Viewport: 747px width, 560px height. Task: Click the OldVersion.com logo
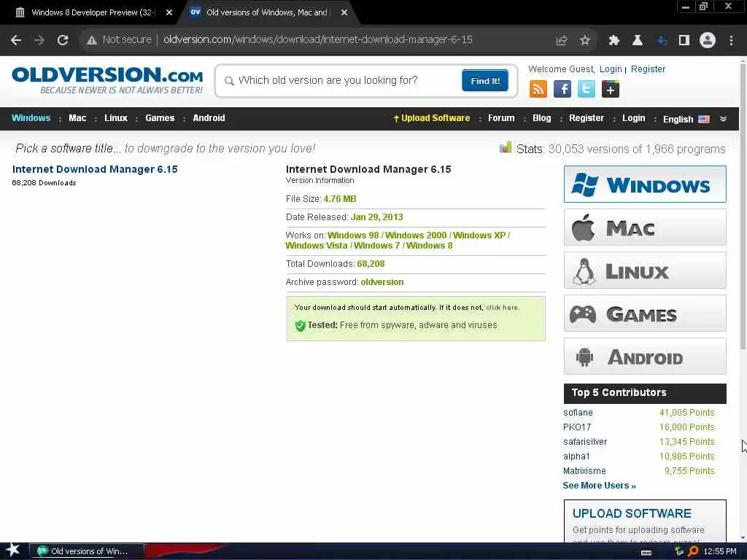point(107,80)
